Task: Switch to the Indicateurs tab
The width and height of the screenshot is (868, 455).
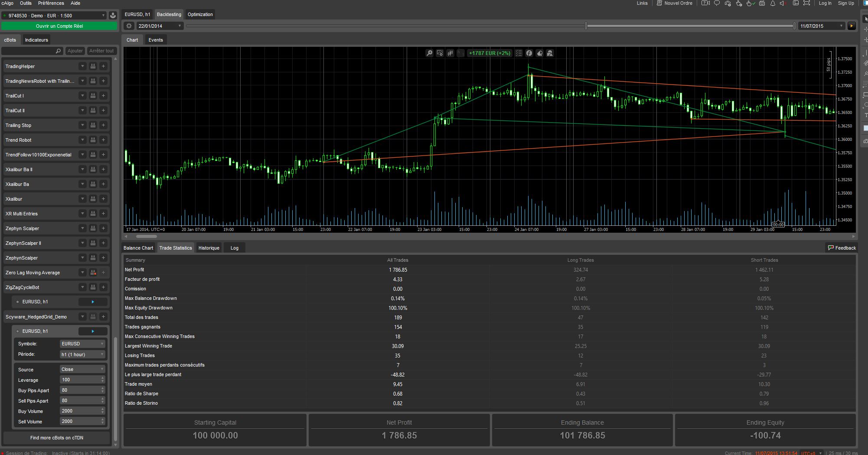Action: (36, 40)
